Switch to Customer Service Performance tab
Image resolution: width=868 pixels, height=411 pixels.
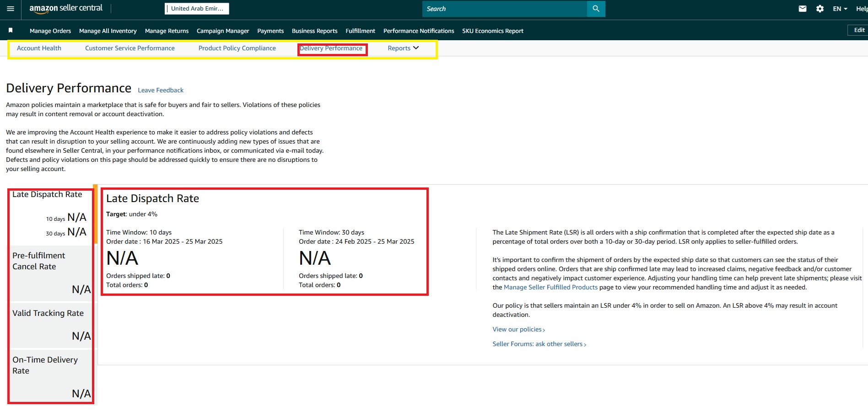[x=130, y=48]
